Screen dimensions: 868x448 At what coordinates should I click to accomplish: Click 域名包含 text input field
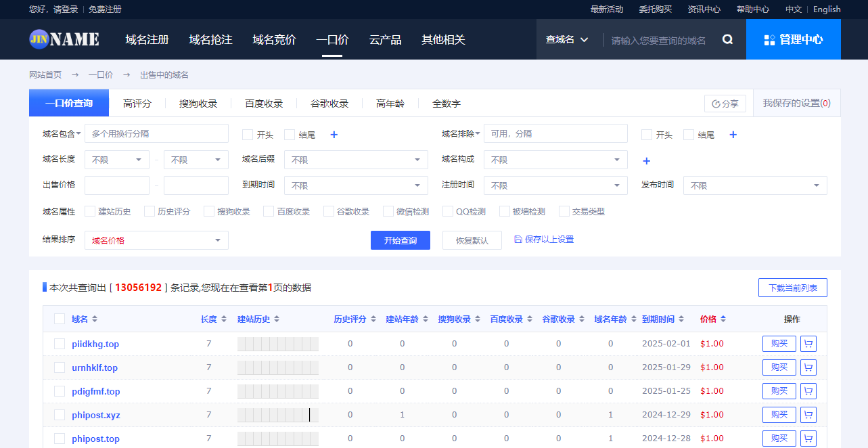coord(156,133)
